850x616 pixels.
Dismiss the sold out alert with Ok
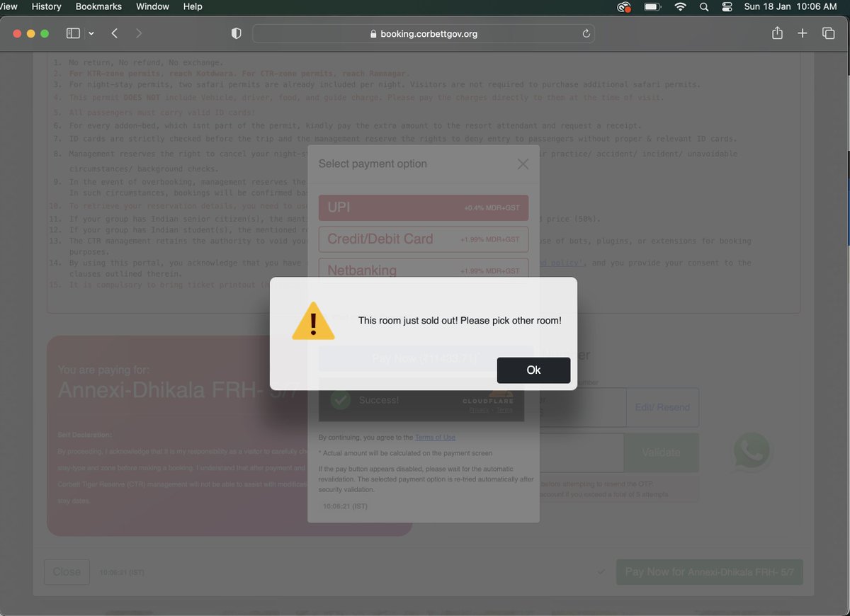(x=533, y=370)
